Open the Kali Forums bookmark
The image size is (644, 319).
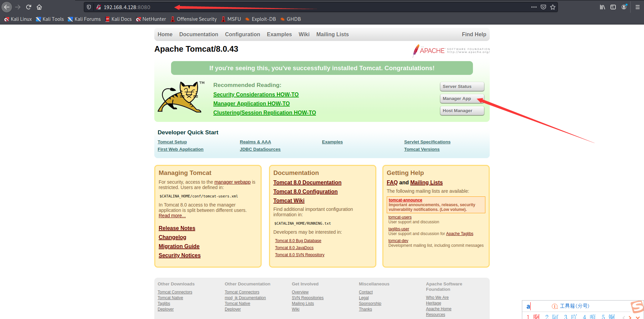point(84,19)
